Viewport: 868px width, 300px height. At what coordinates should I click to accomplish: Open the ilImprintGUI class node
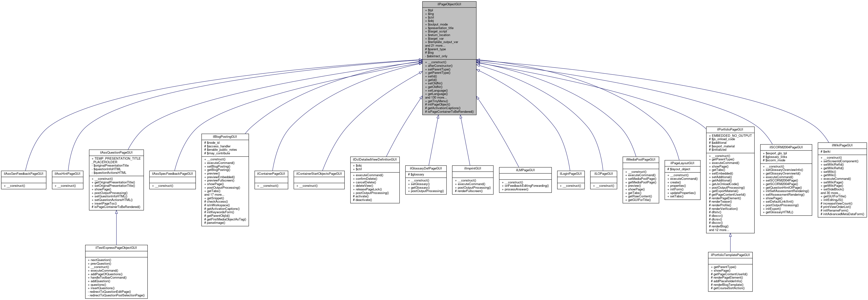(473, 180)
